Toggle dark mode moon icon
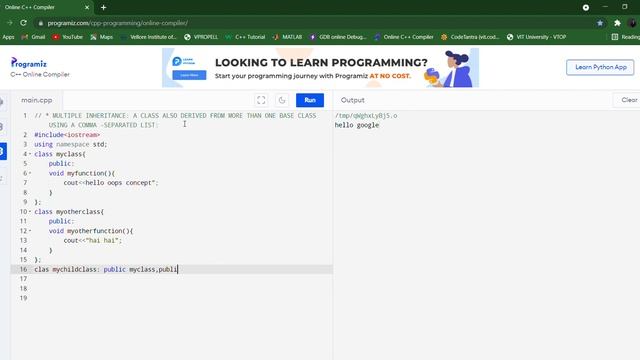 [282, 100]
